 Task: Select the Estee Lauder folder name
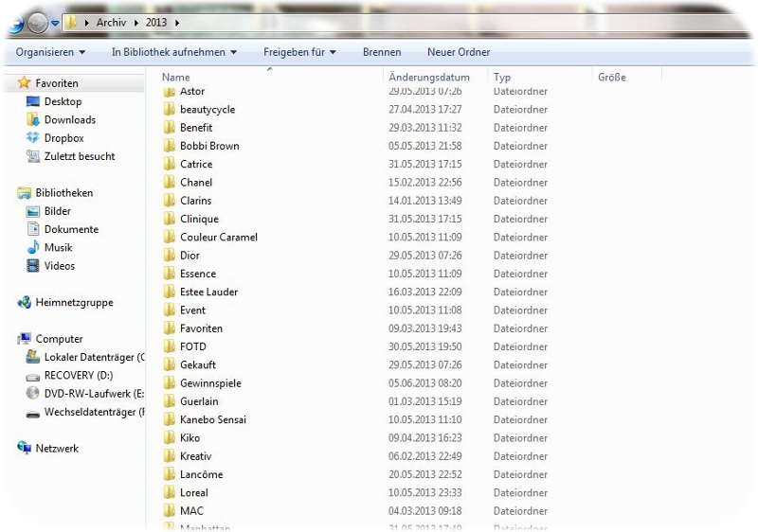pyautogui.click(x=208, y=293)
